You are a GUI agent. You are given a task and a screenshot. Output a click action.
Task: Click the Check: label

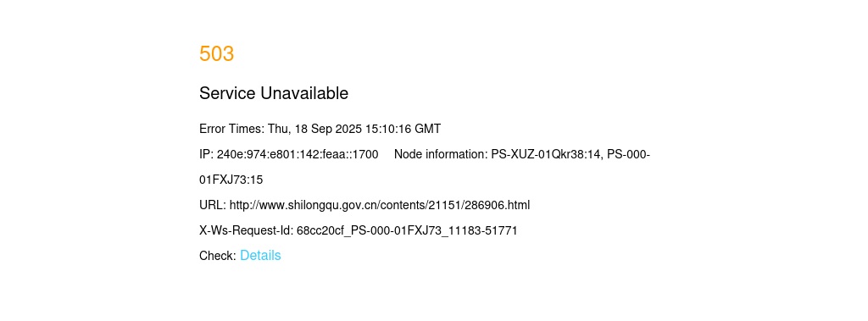click(x=218, y=256)
